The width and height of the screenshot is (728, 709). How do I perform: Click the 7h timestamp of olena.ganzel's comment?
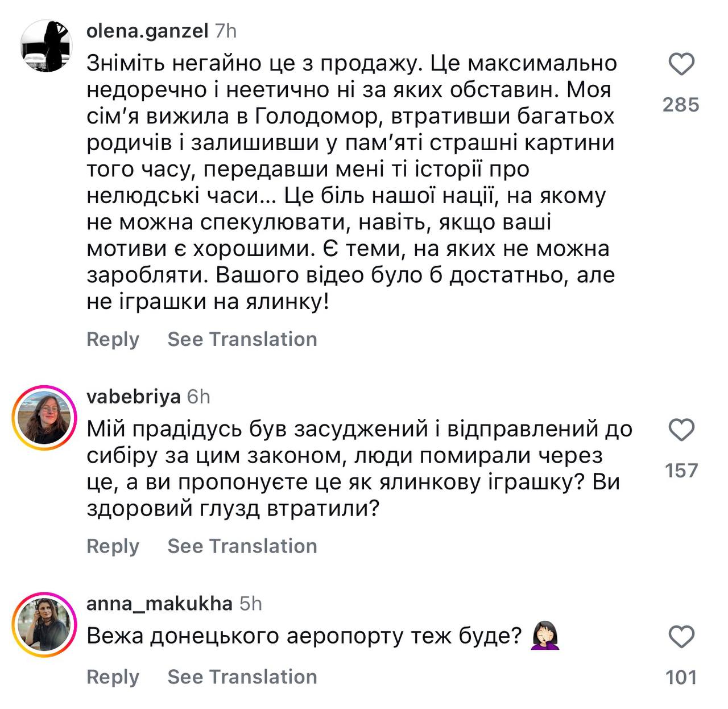226,31
